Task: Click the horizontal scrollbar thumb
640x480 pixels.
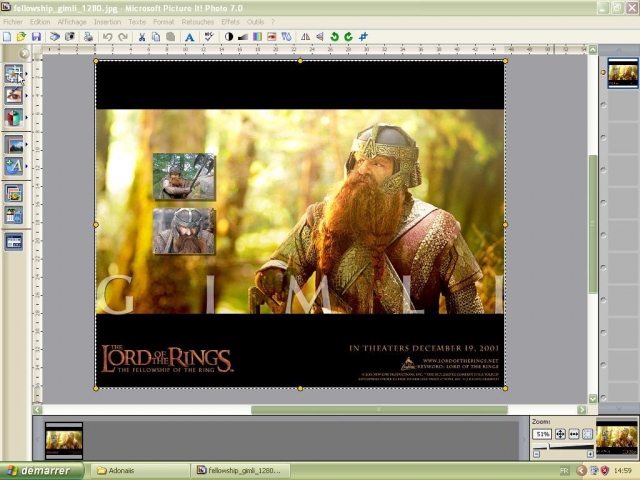Action: 379,409
